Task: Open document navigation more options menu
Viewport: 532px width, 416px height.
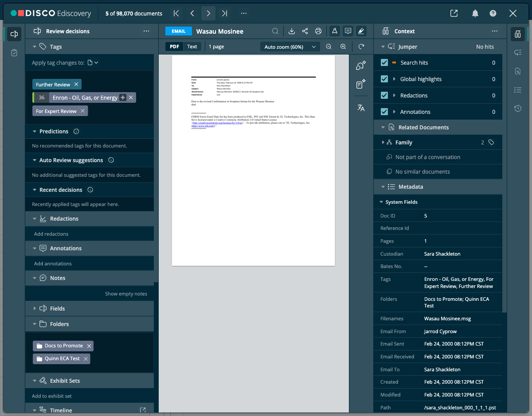Action: (244, 13)
